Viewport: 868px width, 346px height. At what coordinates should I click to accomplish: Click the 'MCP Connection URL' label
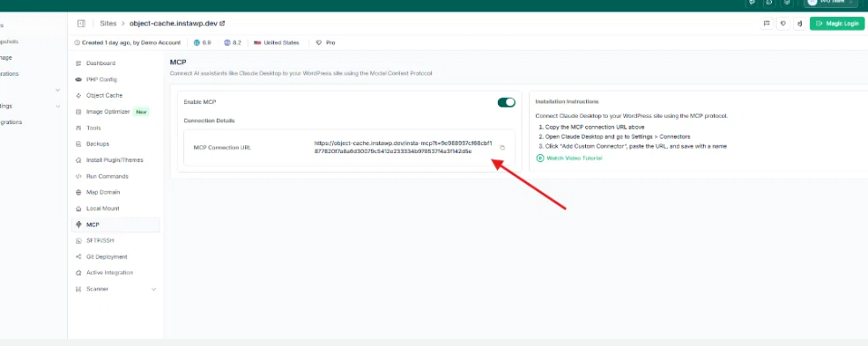point(222,148)
